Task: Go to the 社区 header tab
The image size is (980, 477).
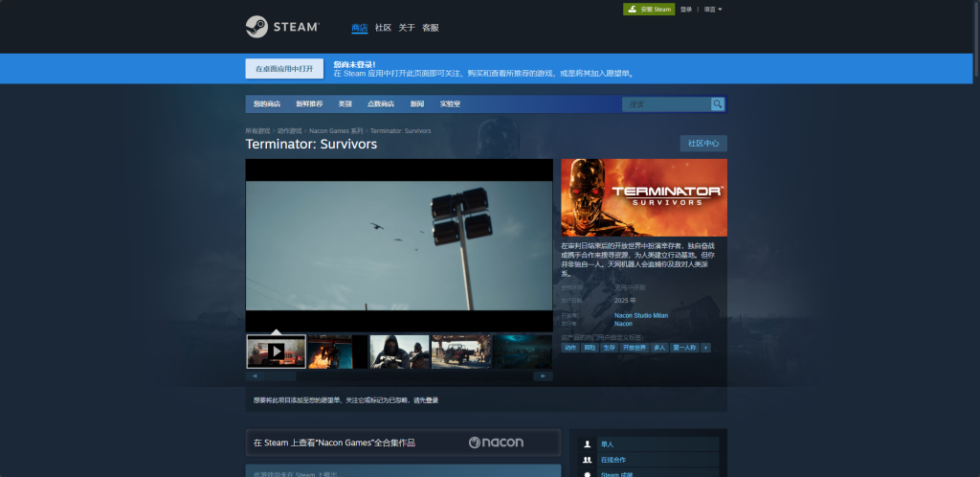Action: pos(383,28)
